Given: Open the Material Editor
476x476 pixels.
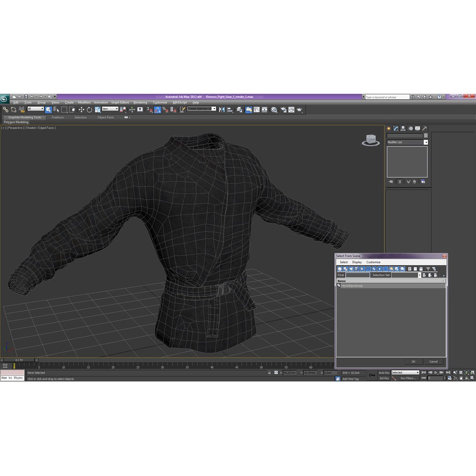Looking at the screenshot, I should (x=274, y=110).
